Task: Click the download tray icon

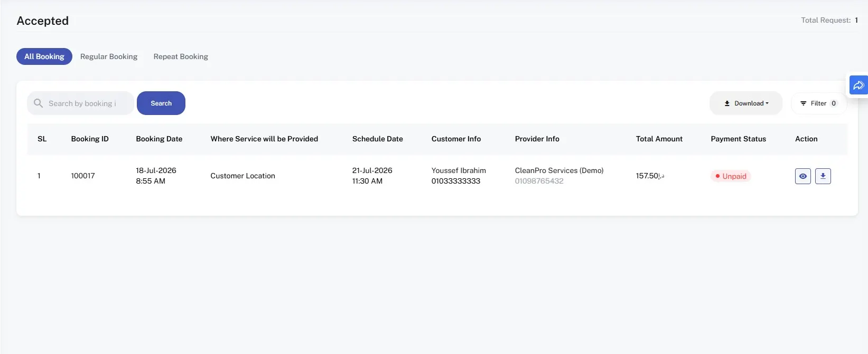Action: tap(727, 103)
